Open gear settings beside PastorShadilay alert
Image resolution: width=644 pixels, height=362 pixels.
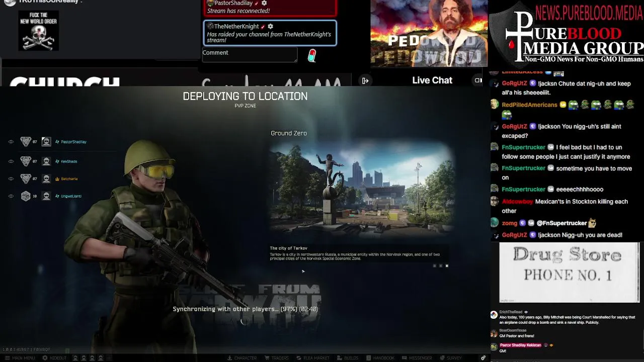tap(264, 3)
